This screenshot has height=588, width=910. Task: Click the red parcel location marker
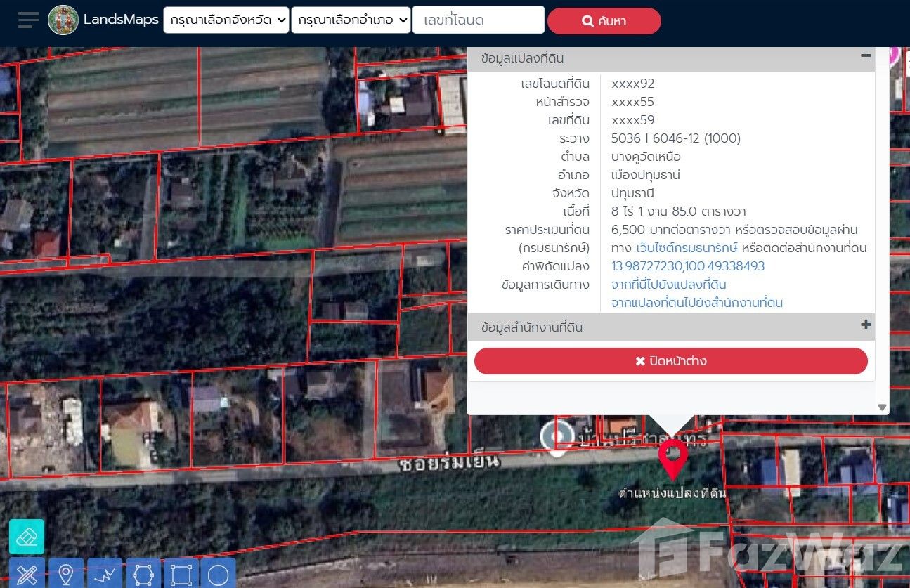(x=672, y=458)
